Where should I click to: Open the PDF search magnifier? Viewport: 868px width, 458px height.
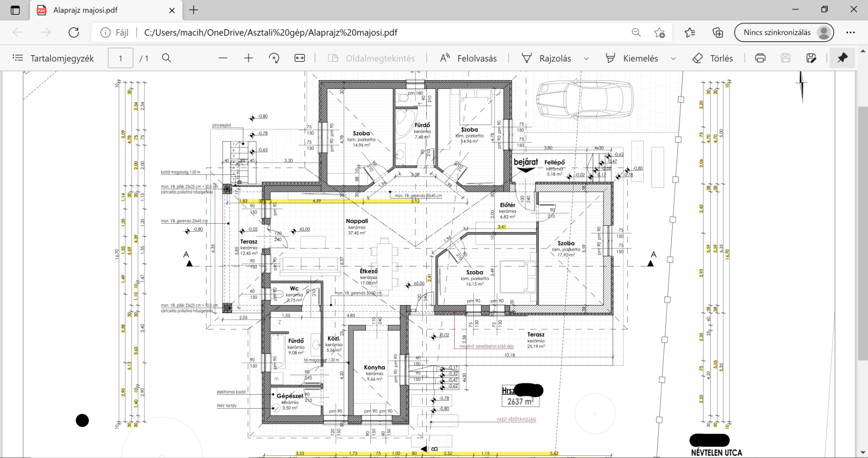[166, 58]
